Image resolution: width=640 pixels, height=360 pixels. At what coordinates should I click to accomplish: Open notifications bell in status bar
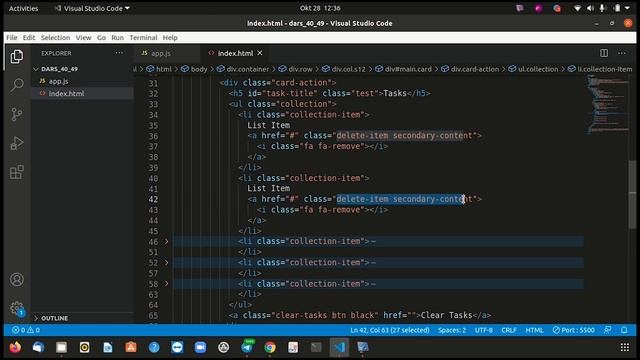[624, 330]
